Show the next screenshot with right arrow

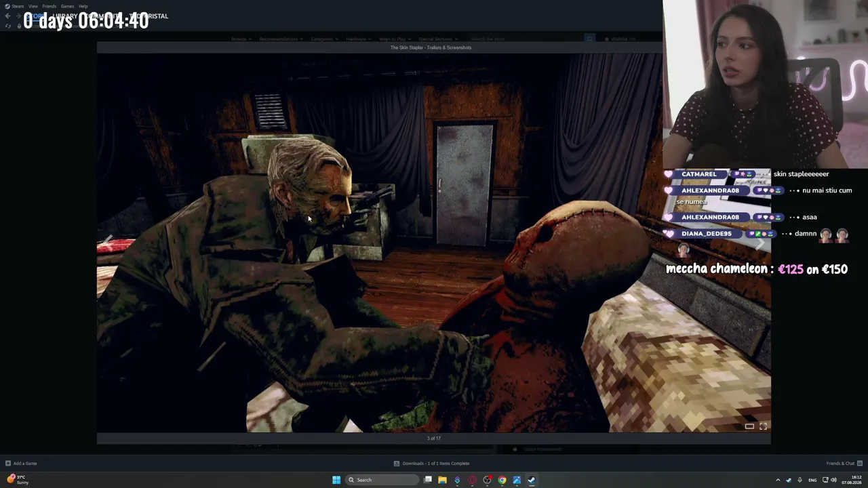760,243
